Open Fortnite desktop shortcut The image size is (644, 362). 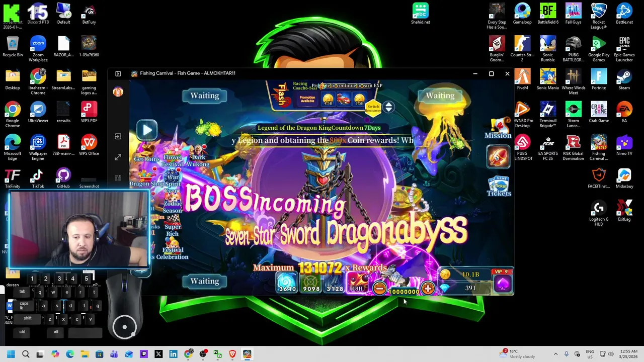coord(598,79)
